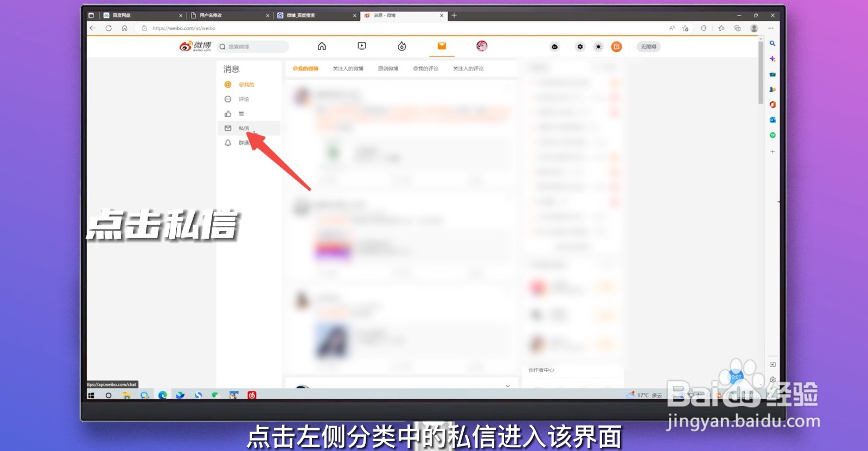Image resolution: width=868 pixels, height=451 pixels.
Task: Switch to the 关注人的微博 tab
Action: pos(348,68)
